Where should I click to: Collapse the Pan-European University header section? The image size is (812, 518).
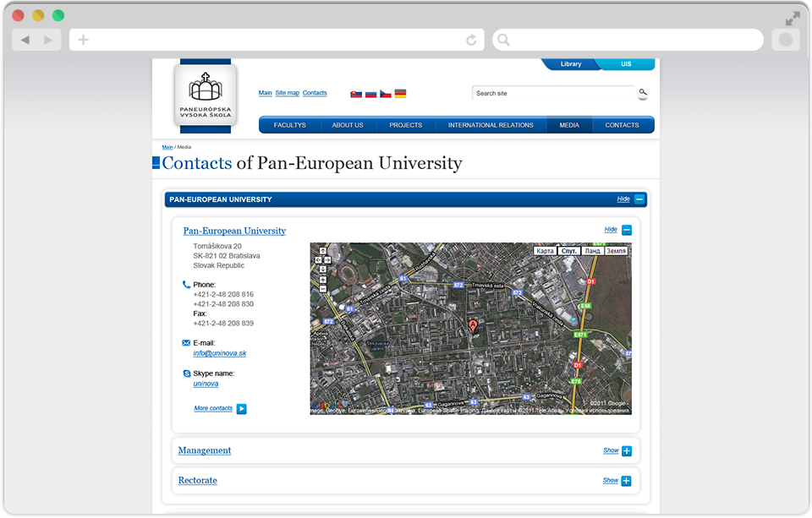click(639, 199)
